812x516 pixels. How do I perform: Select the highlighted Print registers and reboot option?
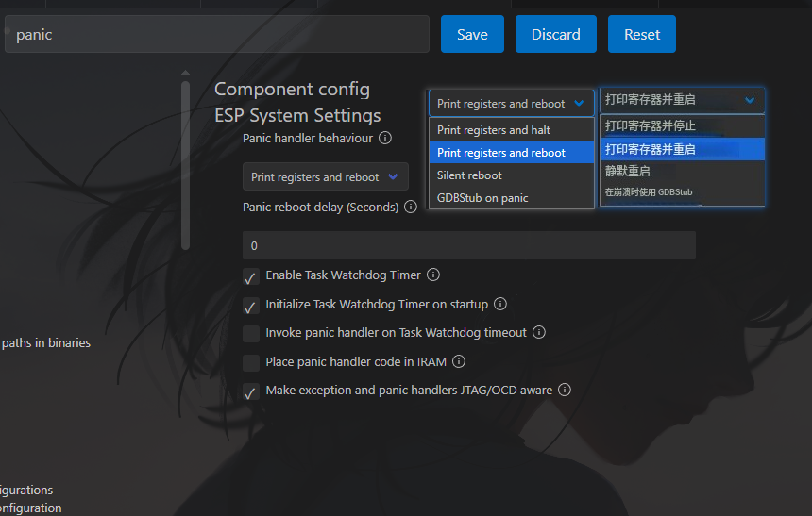511,153
